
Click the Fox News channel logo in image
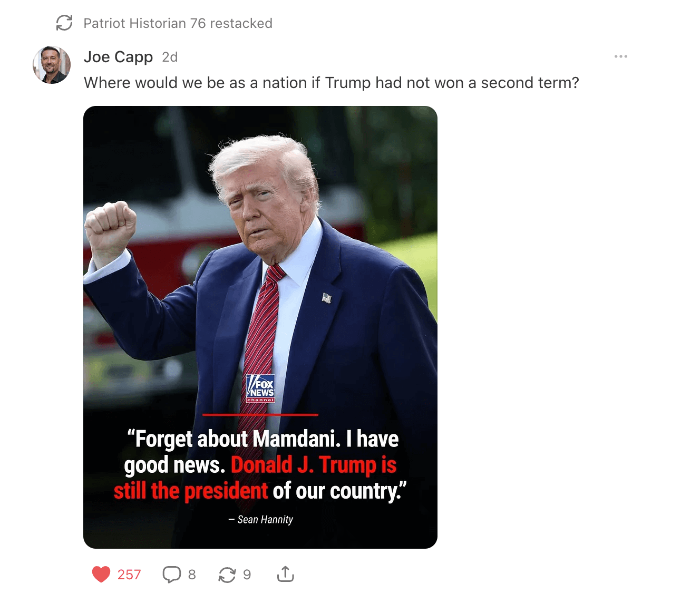(x=260, y=388)
